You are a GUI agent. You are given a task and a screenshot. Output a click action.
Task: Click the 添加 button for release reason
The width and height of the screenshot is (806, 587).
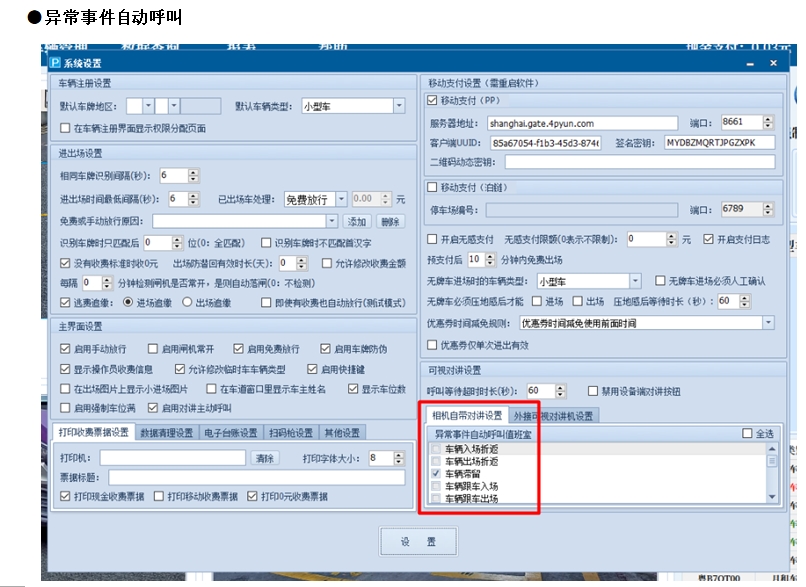[x=357, y=221]
